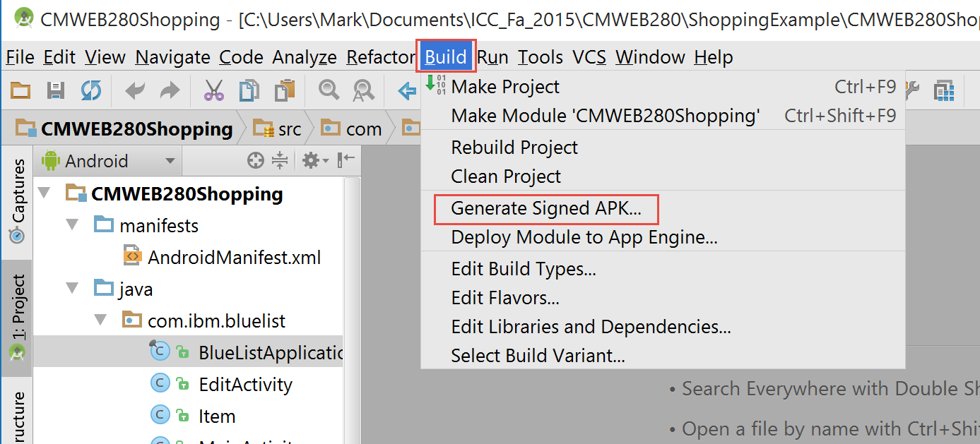Open the Android view selector dropdown

pos(109,161)
